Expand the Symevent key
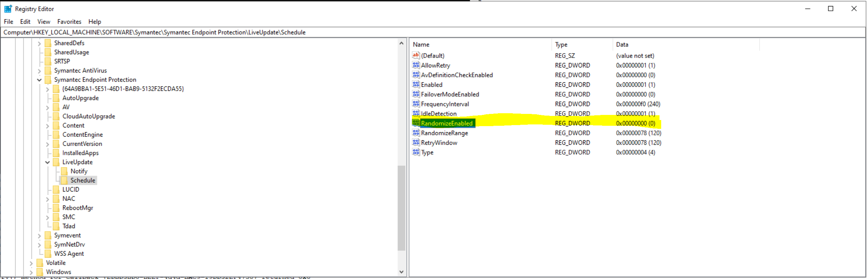868x279 pixels. pyautogui.click(x=39, y=236)
